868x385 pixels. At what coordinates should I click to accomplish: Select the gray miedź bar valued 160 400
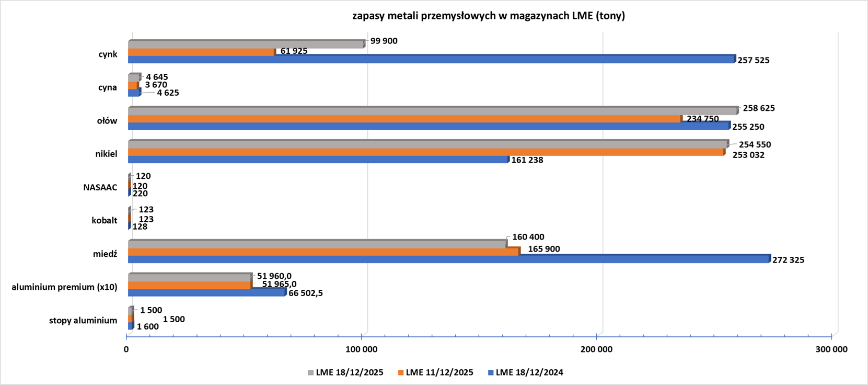316,245
